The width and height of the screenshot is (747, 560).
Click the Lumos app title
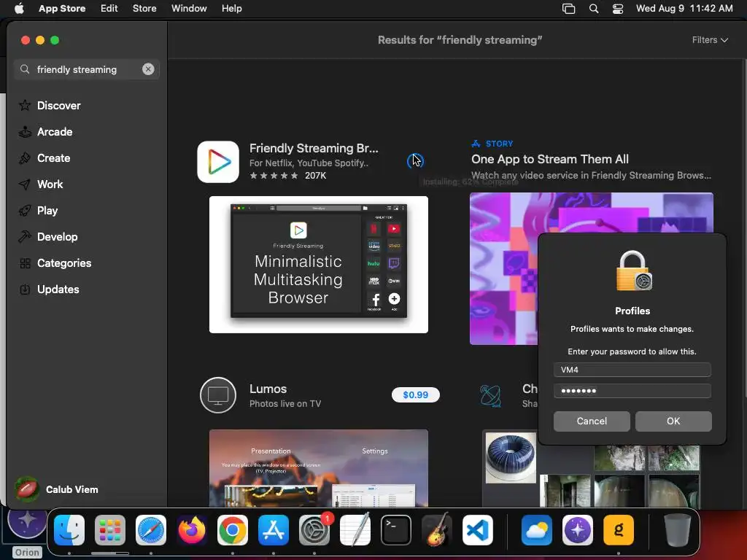point(268,389)
